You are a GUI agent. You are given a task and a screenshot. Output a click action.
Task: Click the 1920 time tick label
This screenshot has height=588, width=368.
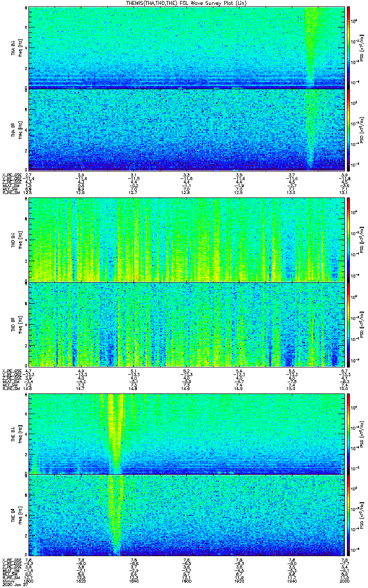[239, 580]
